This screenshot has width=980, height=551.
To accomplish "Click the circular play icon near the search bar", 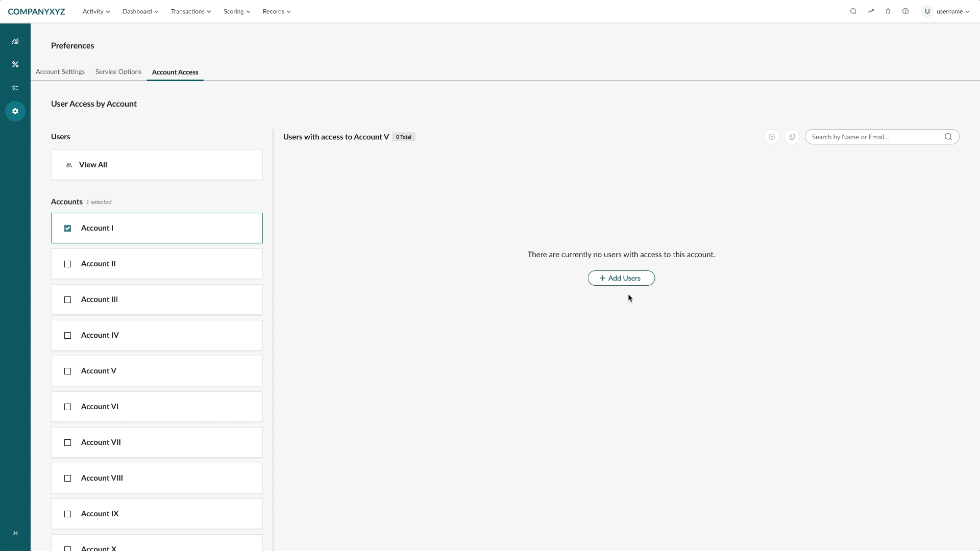I will (772, 137).
